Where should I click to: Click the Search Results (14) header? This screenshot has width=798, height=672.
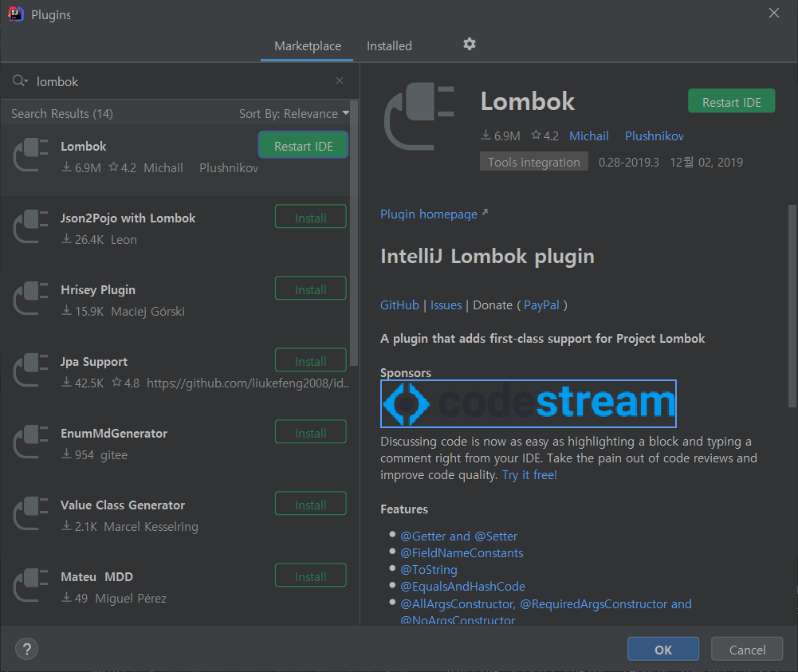62,113
